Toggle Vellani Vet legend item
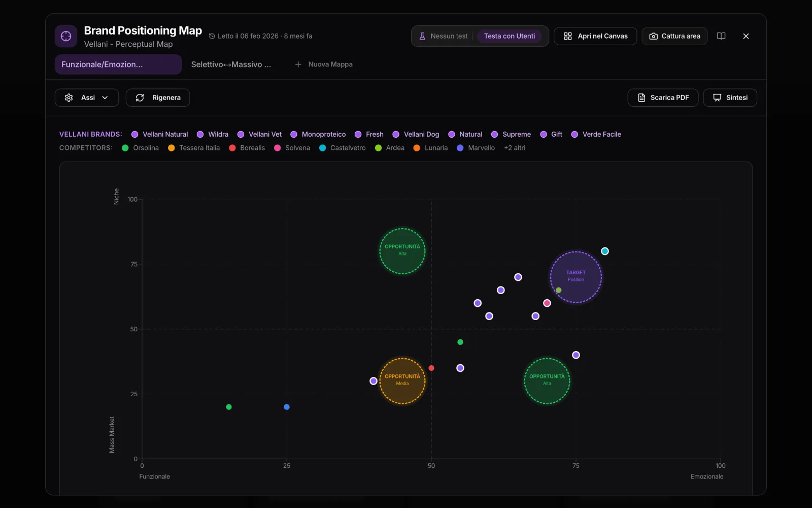 click(x=259, y=134)
